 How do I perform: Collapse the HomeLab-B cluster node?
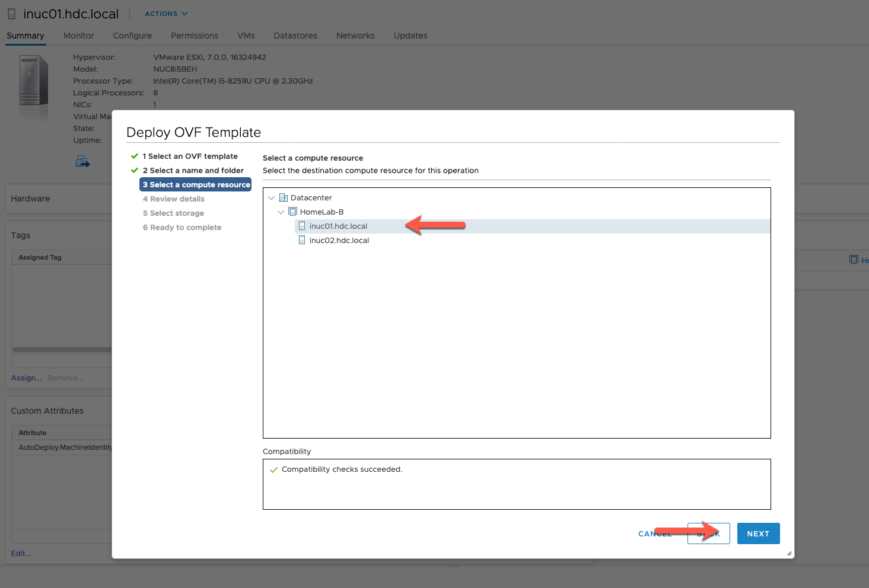coord(281,212)
